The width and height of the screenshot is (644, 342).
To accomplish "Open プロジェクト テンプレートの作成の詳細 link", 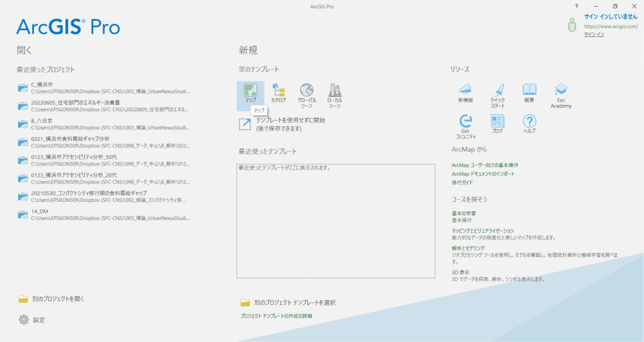I will (276, 316).
